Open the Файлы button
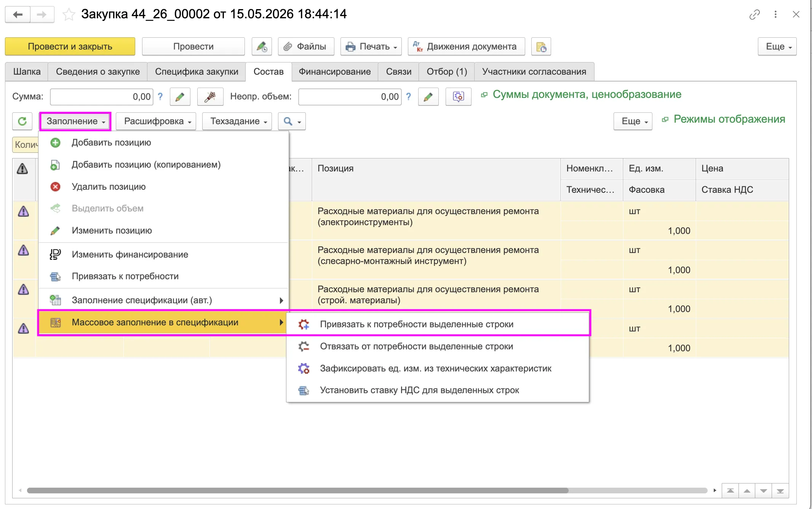The image size is (812, 509). click(x=306, y=46)
